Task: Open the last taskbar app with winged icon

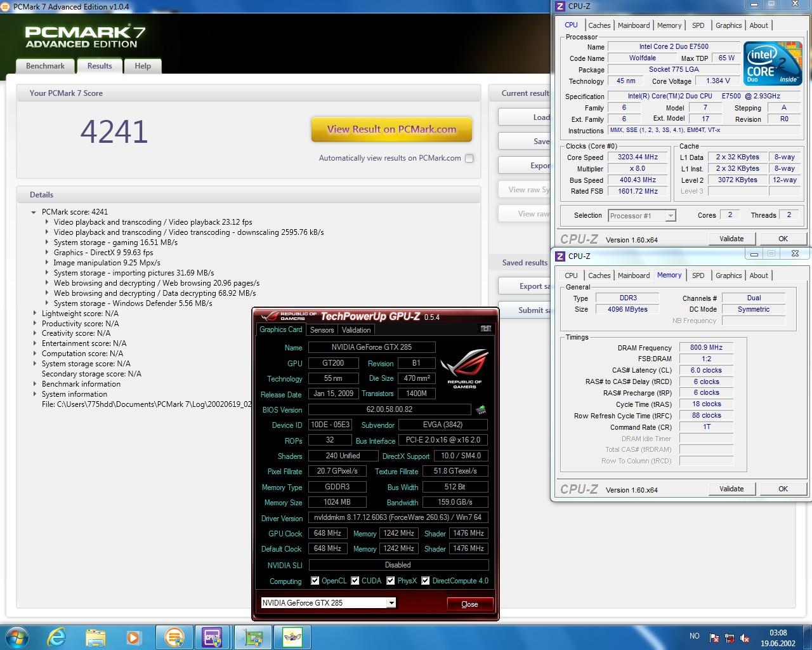Action: pyautogui.click(x=292, y=637)
